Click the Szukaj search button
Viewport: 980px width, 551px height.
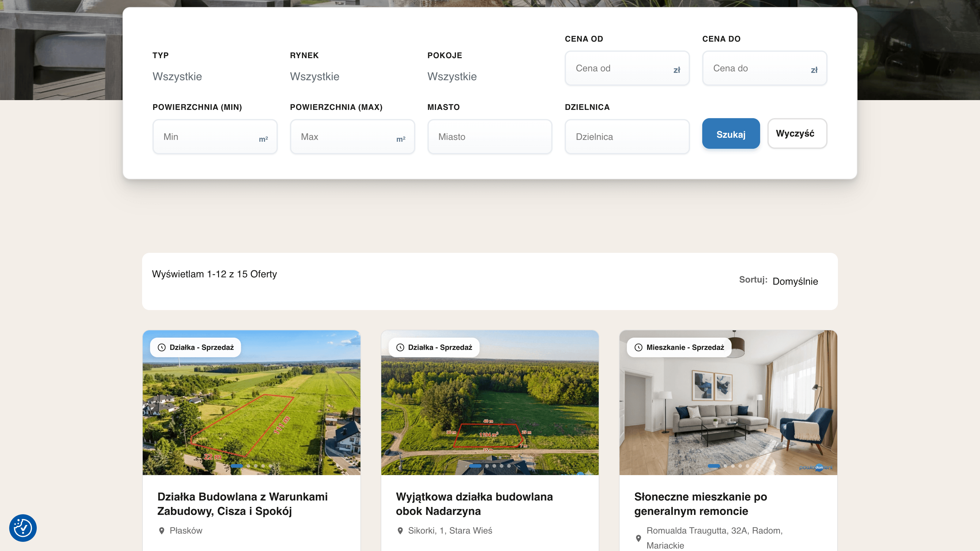(731, 134)
